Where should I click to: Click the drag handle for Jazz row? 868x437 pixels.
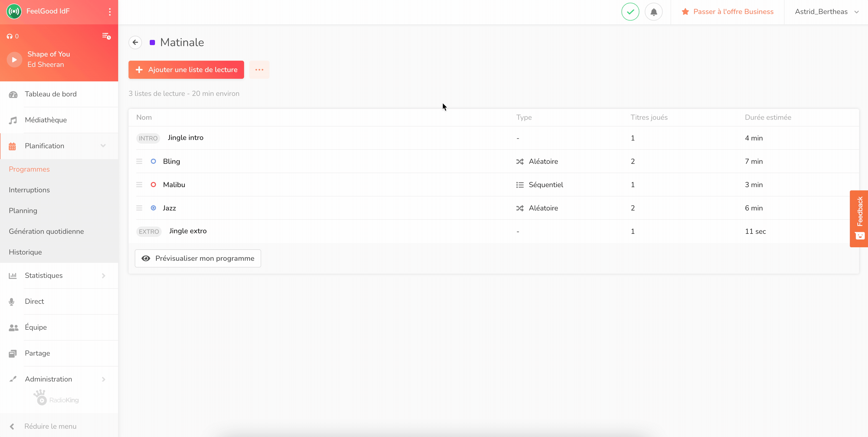click(139, 208)
